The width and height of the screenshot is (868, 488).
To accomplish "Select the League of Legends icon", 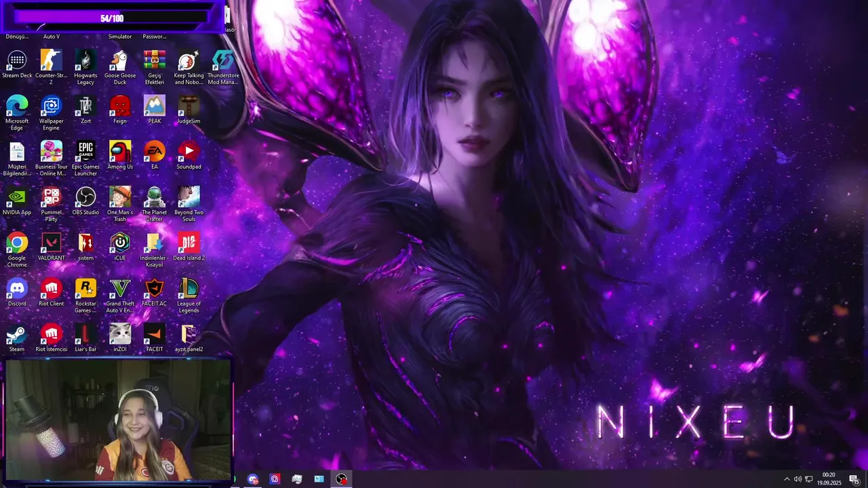I will 189,294.
